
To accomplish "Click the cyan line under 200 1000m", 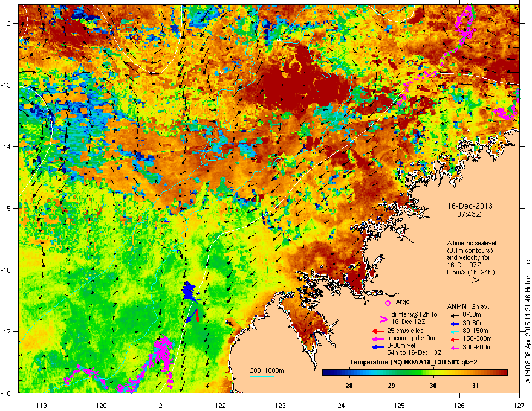I will (262, 376).
